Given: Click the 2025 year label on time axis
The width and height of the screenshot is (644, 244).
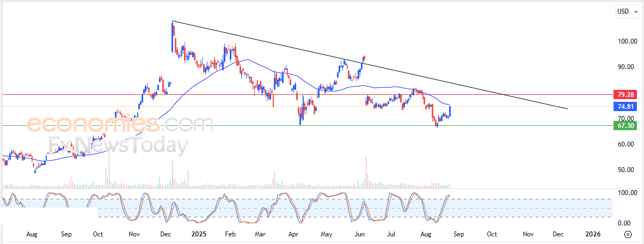Looking at the screenshot, I should (198, 234).
